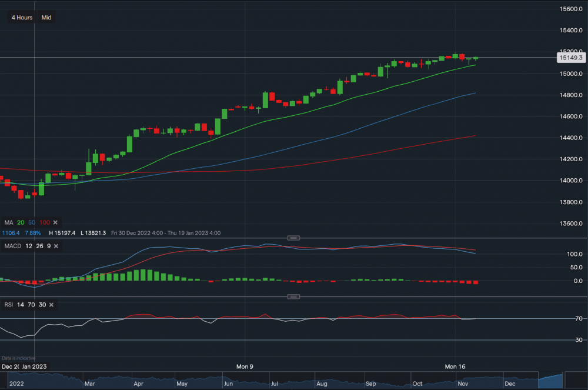This screenshot has height=390, width=588.
Task: Select the green 20-period MA label
Action: click(19, 222)
